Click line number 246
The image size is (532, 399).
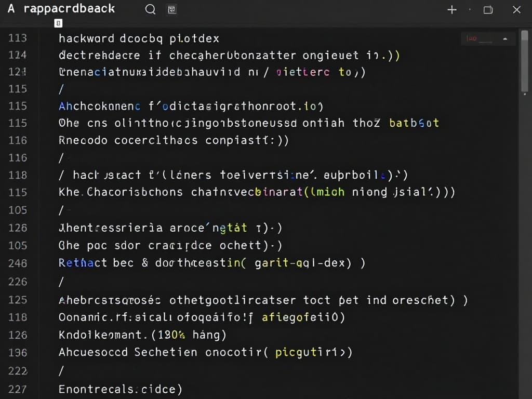(x=17, y=263)
